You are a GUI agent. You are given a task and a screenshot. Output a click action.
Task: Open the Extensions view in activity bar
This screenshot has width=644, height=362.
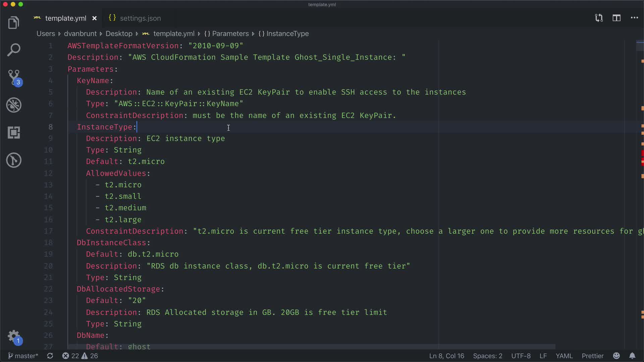(14, 133)
